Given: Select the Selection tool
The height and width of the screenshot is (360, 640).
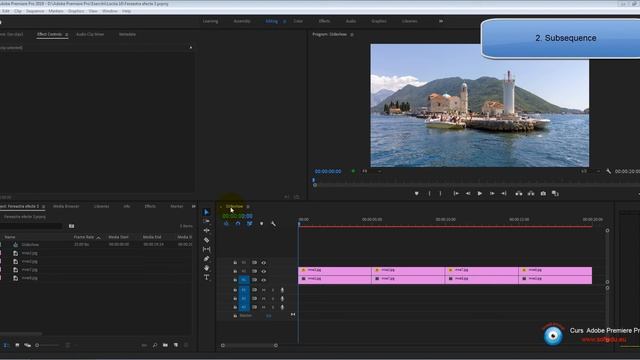Looking at the screenshot, I should pos(206,212).
